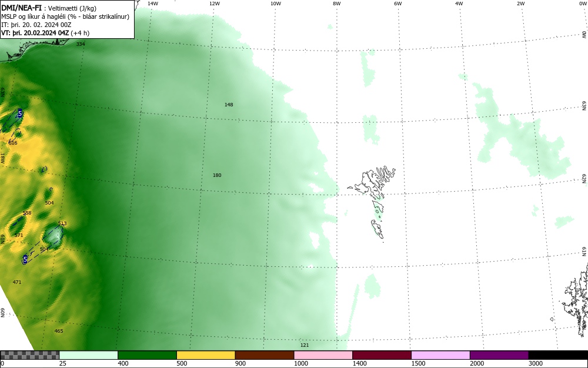Screen dimensions: 588x368
Task: Click the map value 558
Action: 27,213
